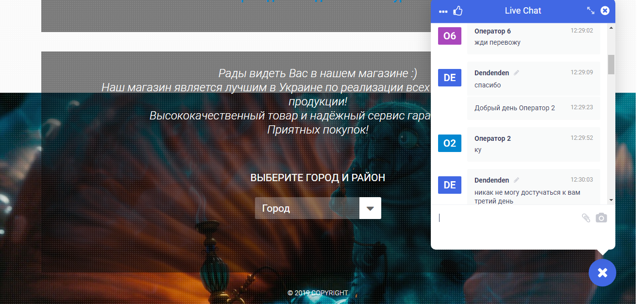644x304 pixels.
Task: Click the 'ВЫБЕРИТЕ ГОРОД И РАЙОН' heading
Action: (x=318, y=178)
